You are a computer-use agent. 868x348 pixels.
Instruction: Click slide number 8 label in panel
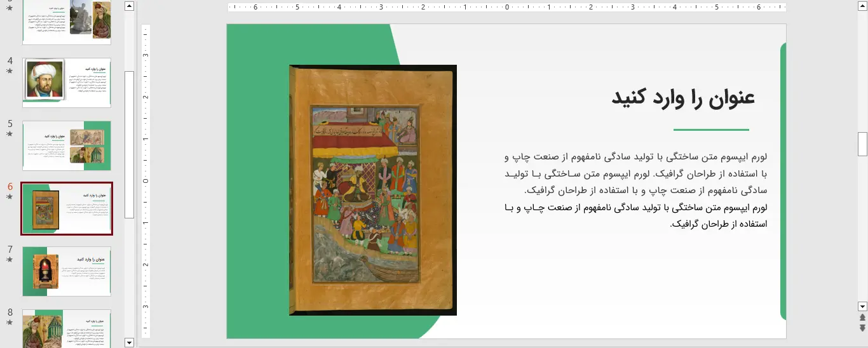click(10, 312)
